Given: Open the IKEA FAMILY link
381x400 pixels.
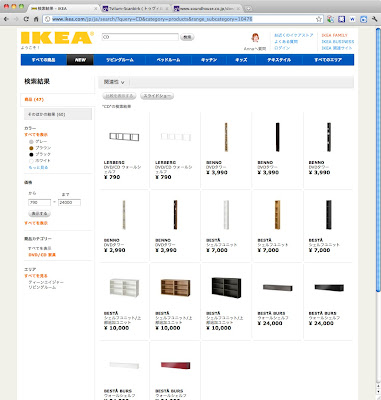Looking at the screenshot, I should click(335, 35).
